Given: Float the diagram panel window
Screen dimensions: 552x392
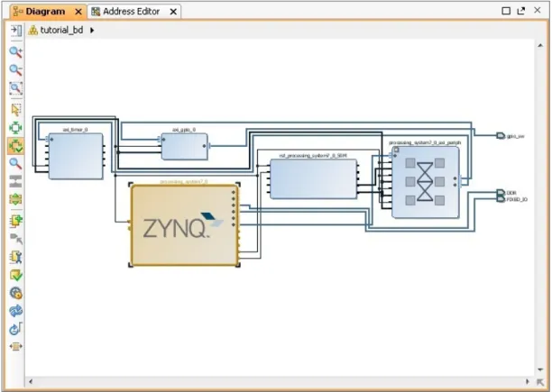Looking at the screenshot, I should tap(521, 11).
